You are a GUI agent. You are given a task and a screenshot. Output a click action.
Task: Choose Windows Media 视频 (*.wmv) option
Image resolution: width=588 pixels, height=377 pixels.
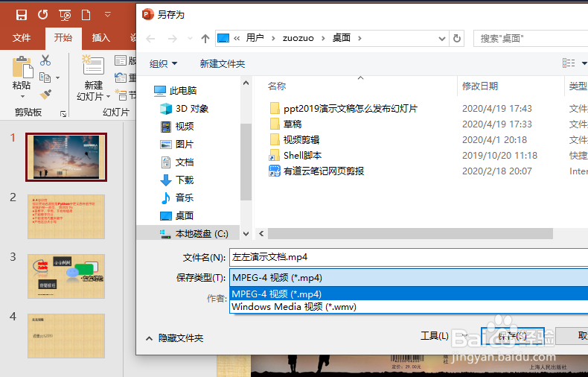(409, 307)
